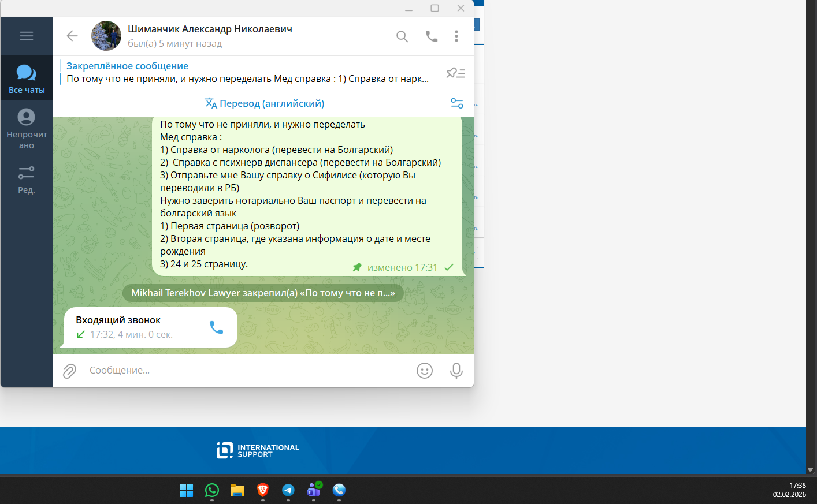Show the pinned messages list icon
Screen dimensions: 817x504
coord(456,73)
